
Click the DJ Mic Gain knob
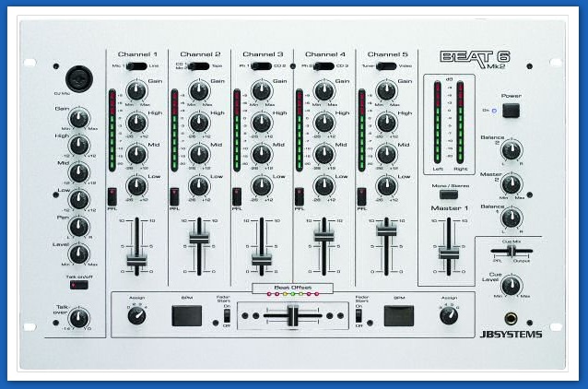79,119
